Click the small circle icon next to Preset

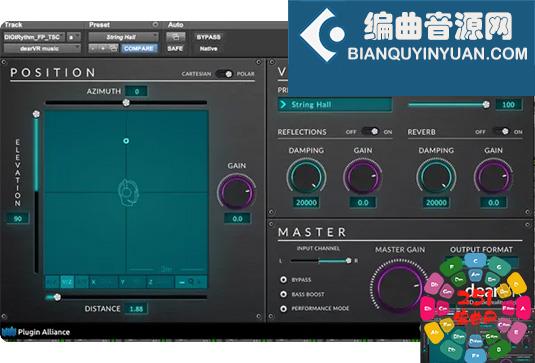tap(155, 25)
